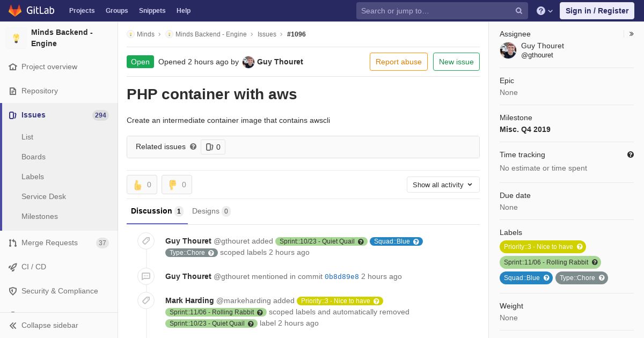The height and width of the screenshot is (338, 644).
Task: Open the Help top nav item
Action: pyautogui.click(x=184, y=11)
